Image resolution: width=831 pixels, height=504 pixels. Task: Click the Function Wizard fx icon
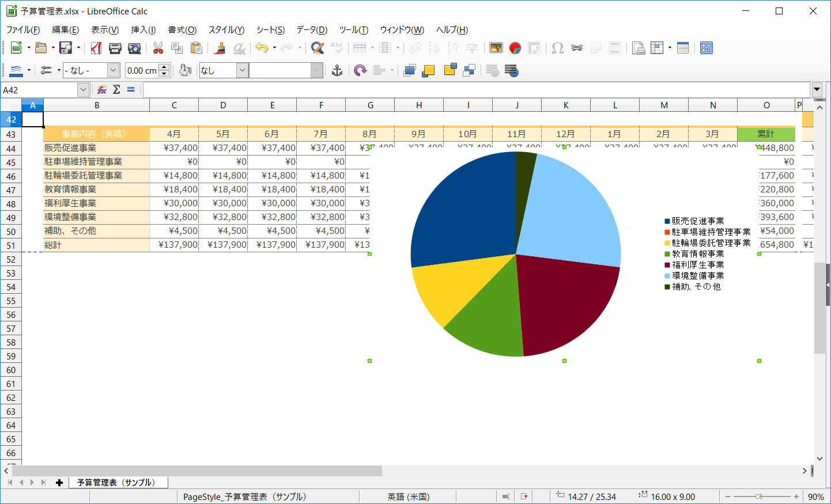[x=102, y=89]
